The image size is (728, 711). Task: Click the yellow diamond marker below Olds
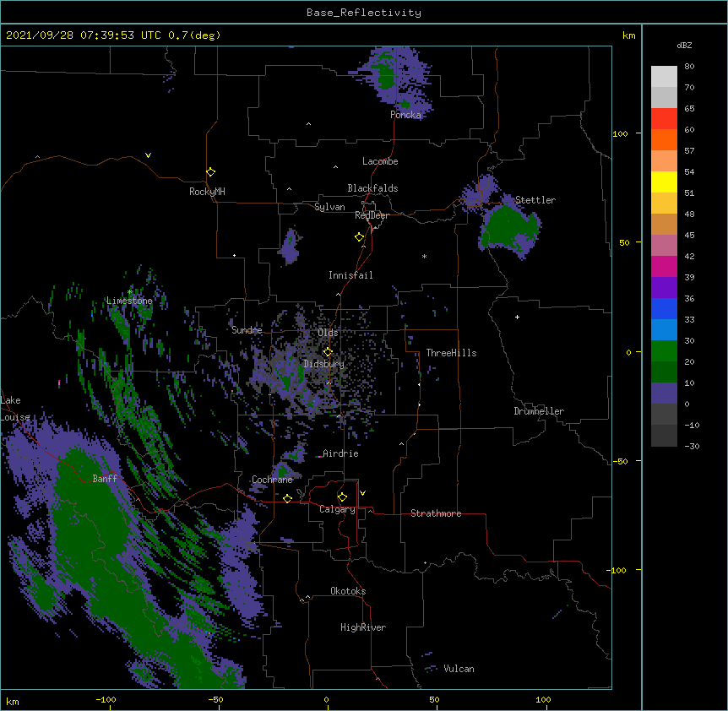328,352
